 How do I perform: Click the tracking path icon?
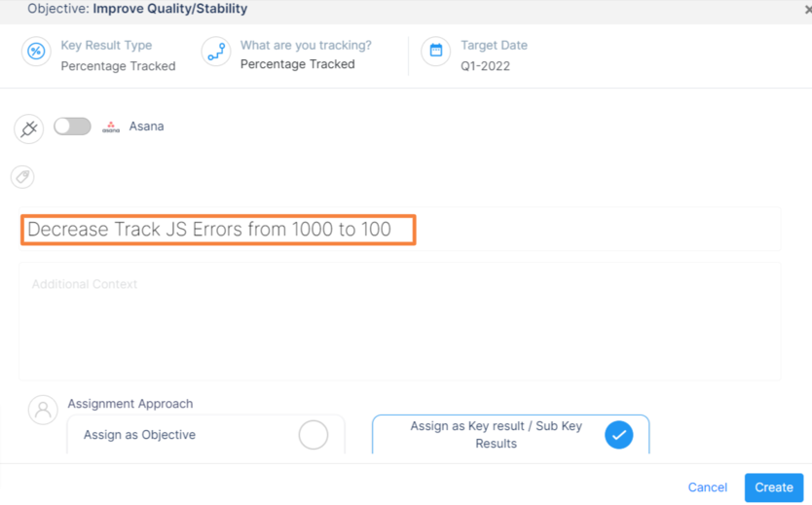point(215,53)
